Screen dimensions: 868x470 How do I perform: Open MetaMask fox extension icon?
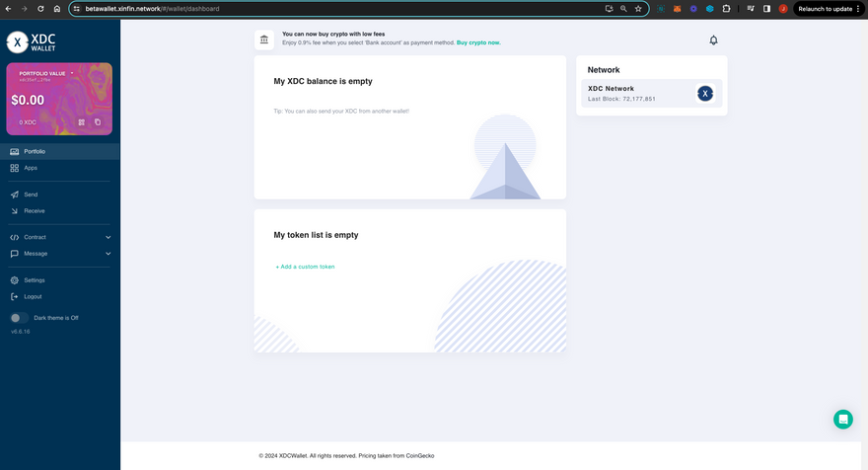point(677,9)
